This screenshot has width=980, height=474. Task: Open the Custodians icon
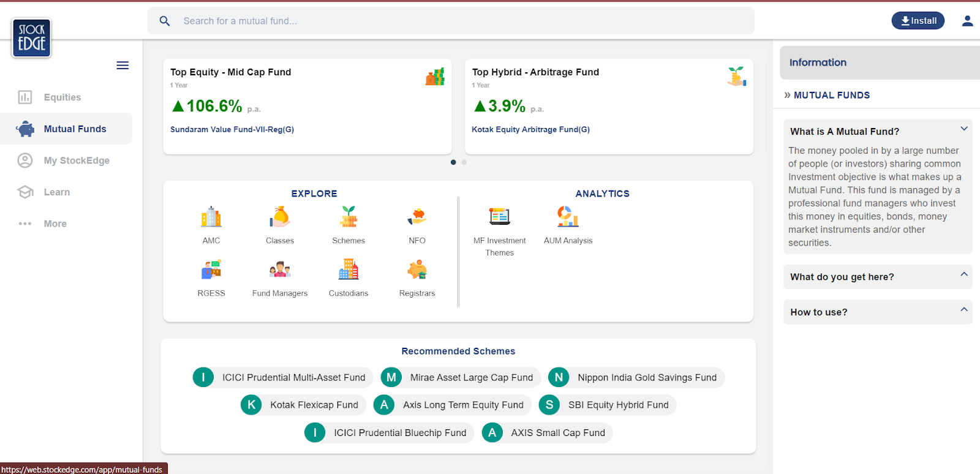point(349,269)
